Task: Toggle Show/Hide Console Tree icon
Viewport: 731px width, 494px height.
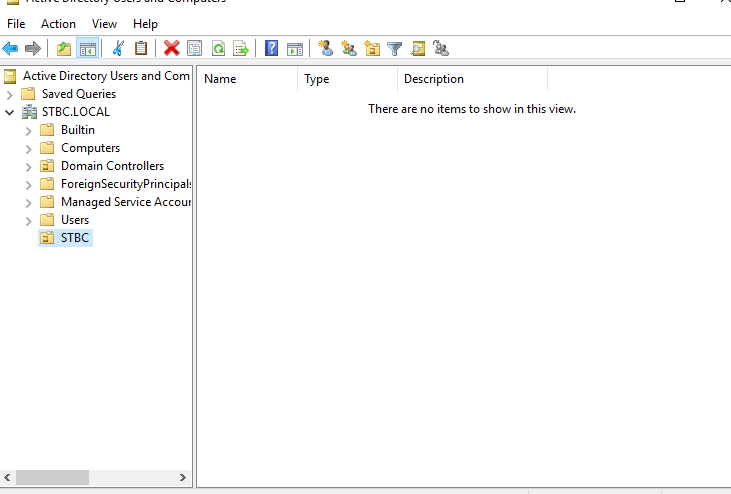Action: [x=88, y=48]
